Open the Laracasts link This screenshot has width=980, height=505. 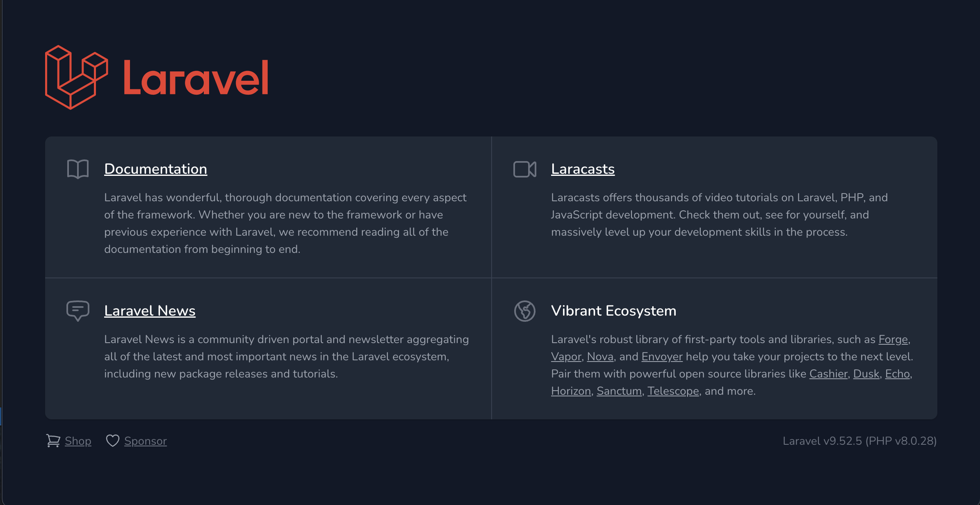[x=583, y=169]
